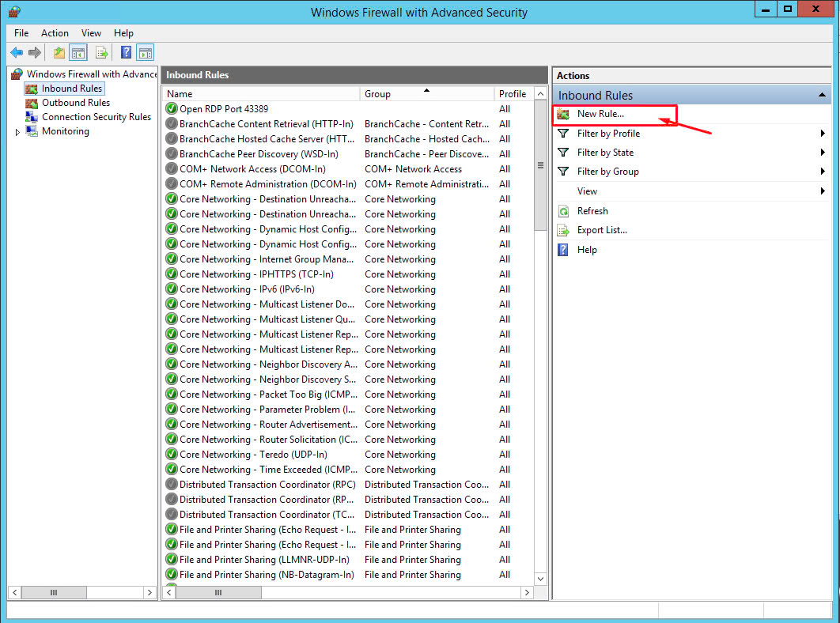Screen dimensions: 840x623
Task: Collapse the Inbound Rules actions section
Action: (x=822, y=95)
